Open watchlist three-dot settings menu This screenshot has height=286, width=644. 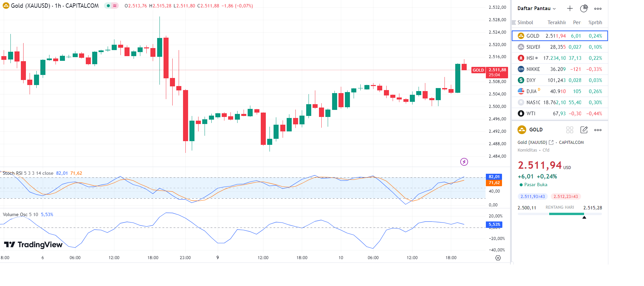(x=598, y=9)
